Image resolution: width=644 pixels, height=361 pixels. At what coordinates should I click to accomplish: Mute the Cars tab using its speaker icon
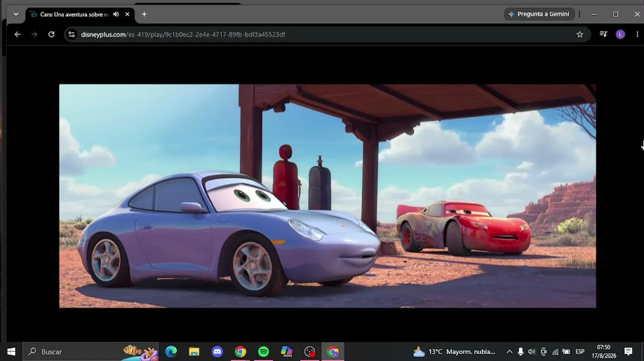tap(116, 14)
